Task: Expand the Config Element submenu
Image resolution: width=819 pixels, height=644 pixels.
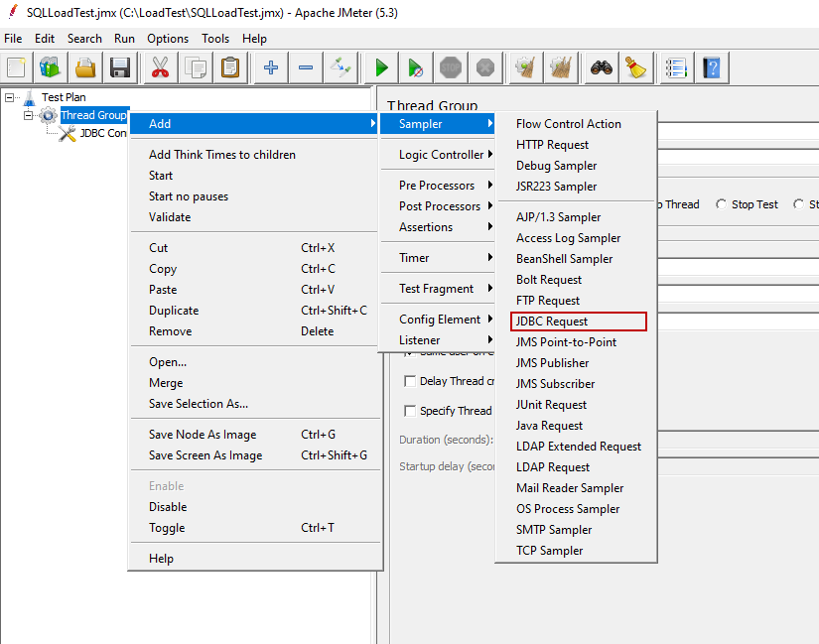Action: tap(437, 320)
